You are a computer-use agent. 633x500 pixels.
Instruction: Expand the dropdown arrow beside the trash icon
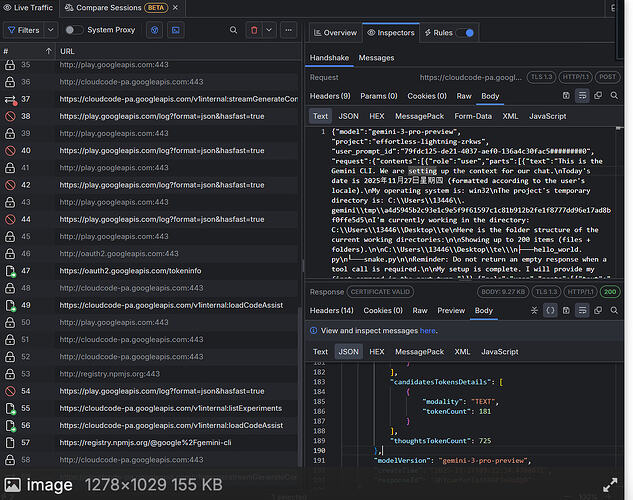[269, 30]
